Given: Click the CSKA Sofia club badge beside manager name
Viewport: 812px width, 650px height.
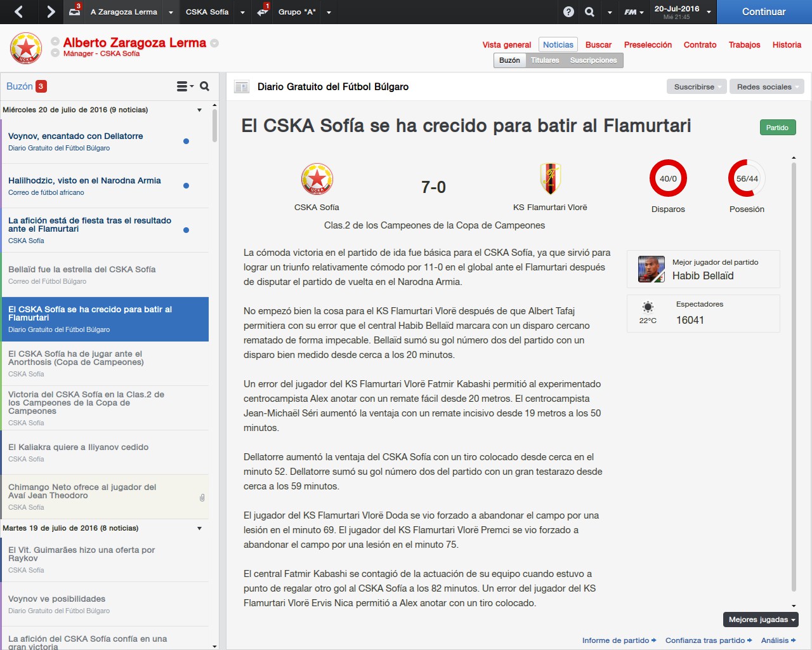Looking at the screenshot, I should pyautogui.click(x=26, y=48).
